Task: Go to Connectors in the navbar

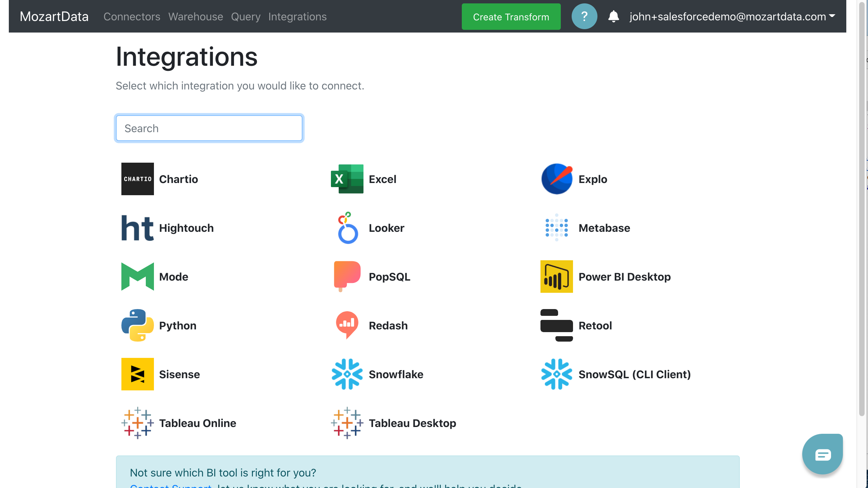Action: pyautogui.click(x=132, y=17)
